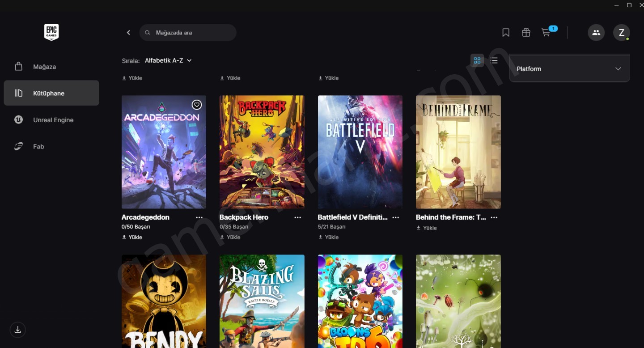Maximize the Epic Games Launcher window

coord(629,5)
